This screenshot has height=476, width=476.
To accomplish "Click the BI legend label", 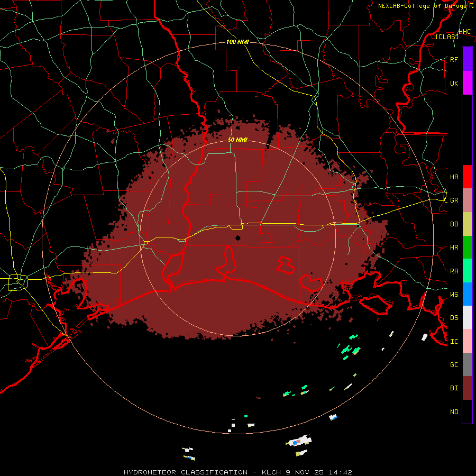I will coord(454,388).
